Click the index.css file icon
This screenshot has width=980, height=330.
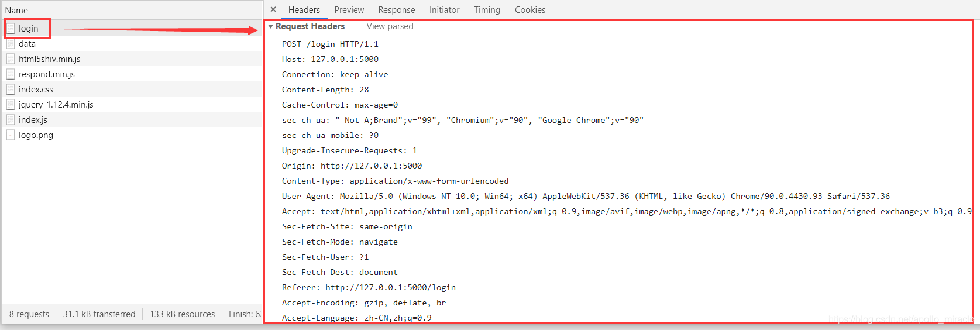(x=11, y=90)
